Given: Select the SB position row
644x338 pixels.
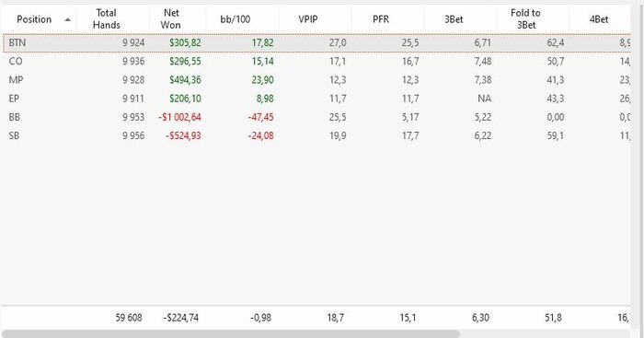Looking at the screenshot, I should tap(316, 135).
